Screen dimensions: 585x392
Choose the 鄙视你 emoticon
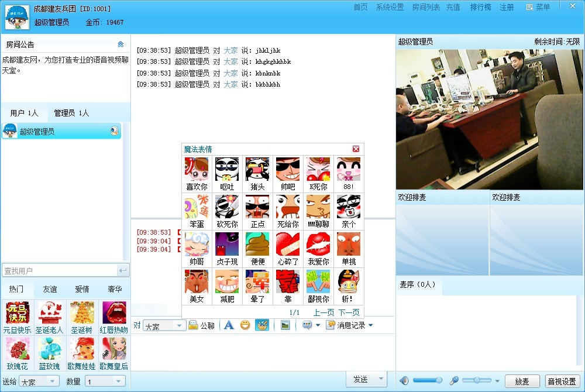tap(318, 286)
